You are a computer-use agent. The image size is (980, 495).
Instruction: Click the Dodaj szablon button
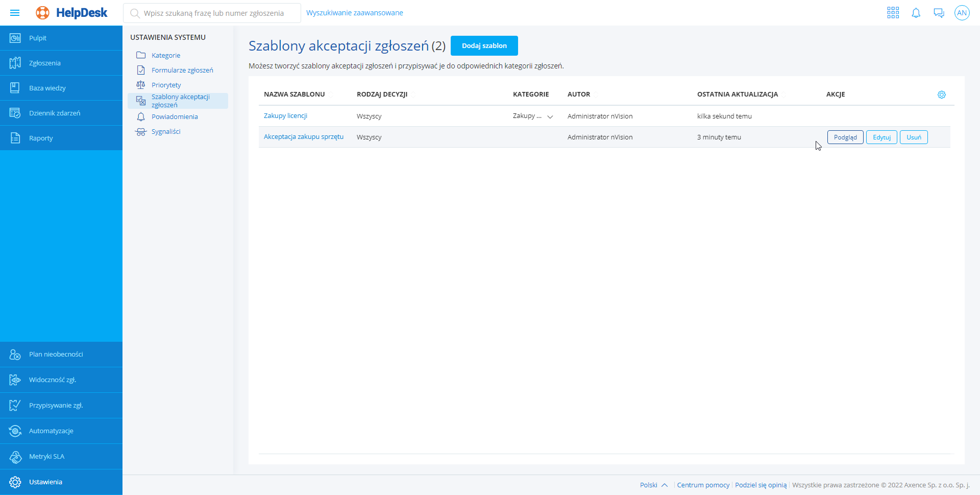(x=484, y=45)
